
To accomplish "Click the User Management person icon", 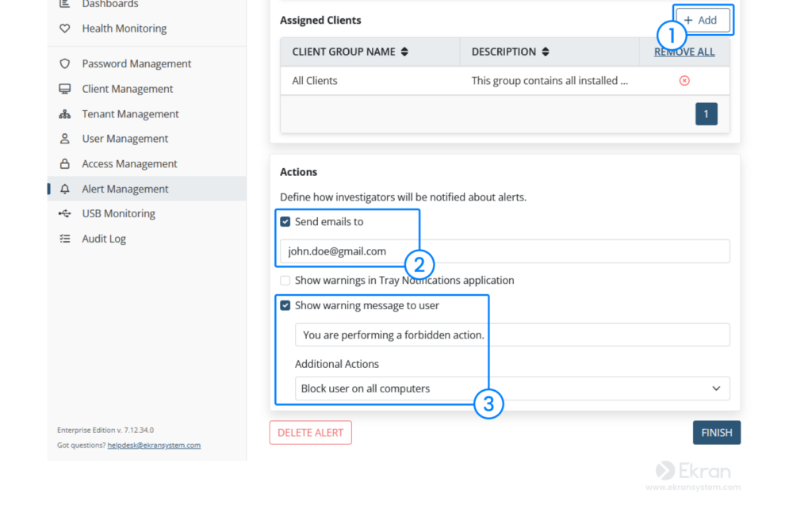I will (65, 139).
